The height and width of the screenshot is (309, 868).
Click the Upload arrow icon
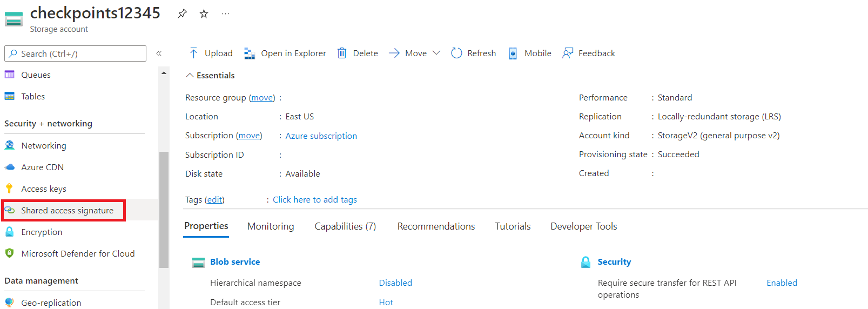(193, 53)
